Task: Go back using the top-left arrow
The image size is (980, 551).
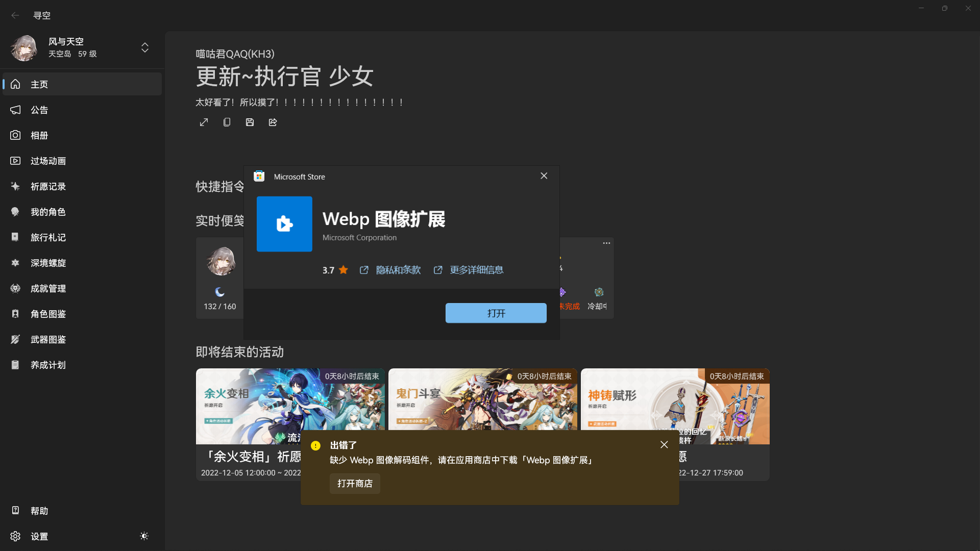Action: point(15,15)
